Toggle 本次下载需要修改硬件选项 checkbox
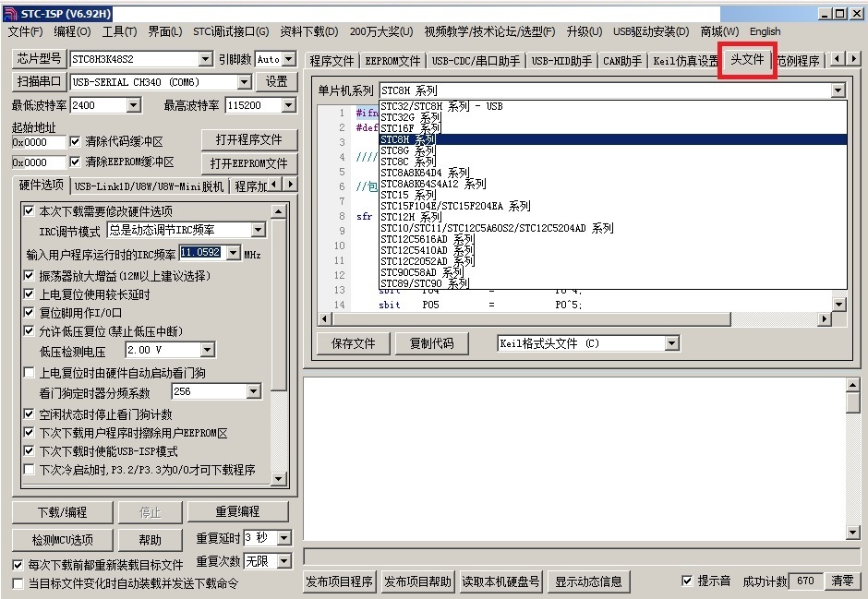 [x=30, y=210]
